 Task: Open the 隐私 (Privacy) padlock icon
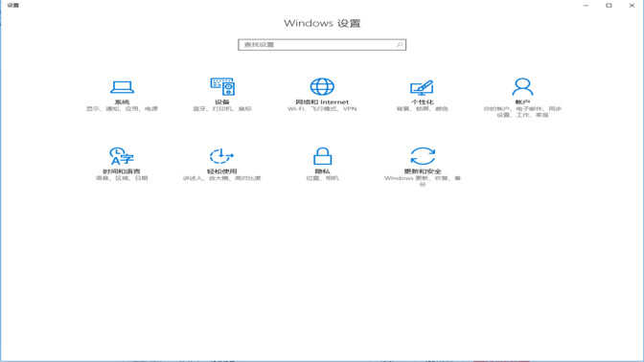click(322, 156)
